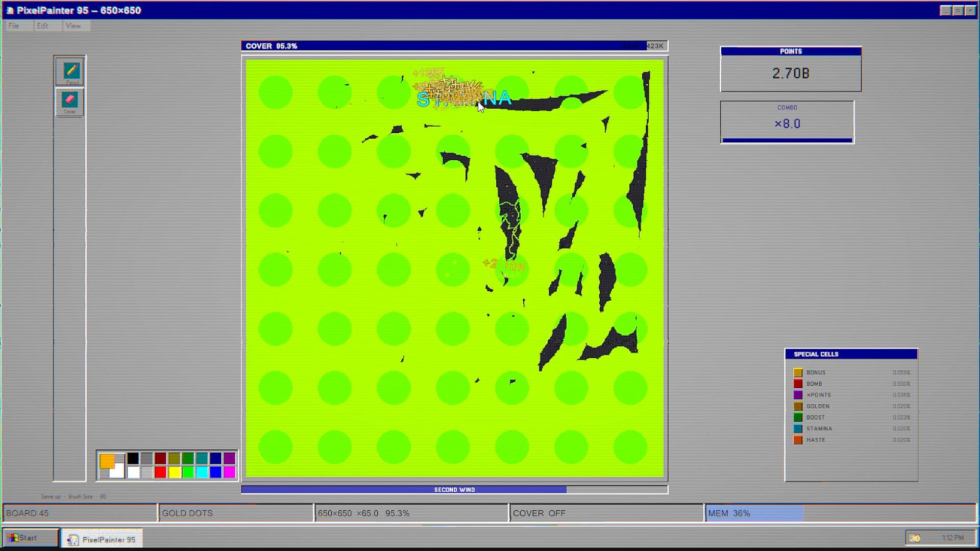The image size is (980, 551).
Task: Pick the cyan color swatch
Action: pos(202,472)
